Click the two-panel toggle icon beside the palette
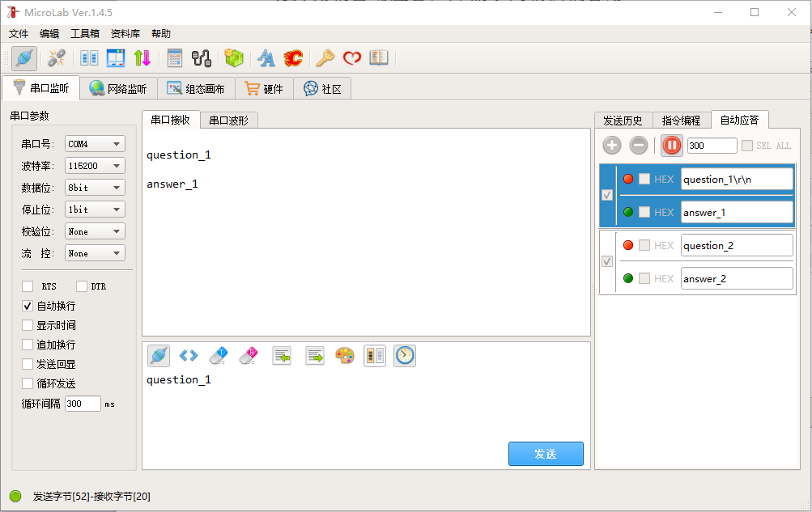The image size is (812, 512). pyautogui.click(x=375, y=356)
